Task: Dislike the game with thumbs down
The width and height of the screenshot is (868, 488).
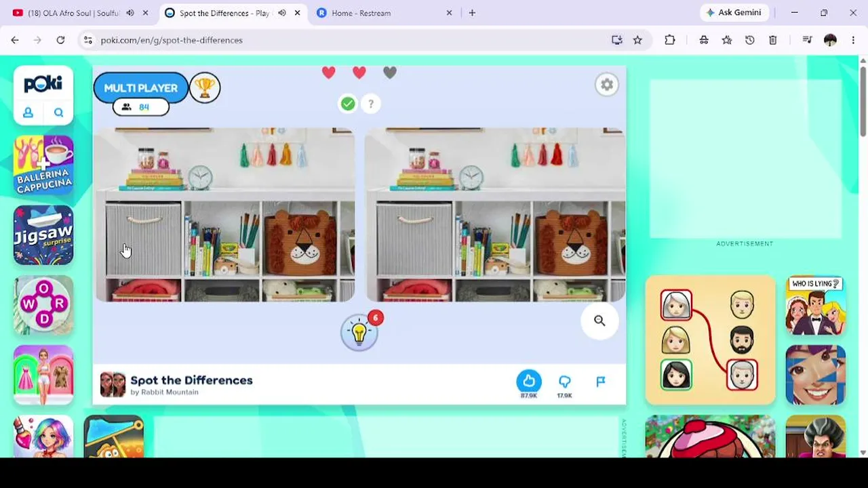Action: (565, 382)
